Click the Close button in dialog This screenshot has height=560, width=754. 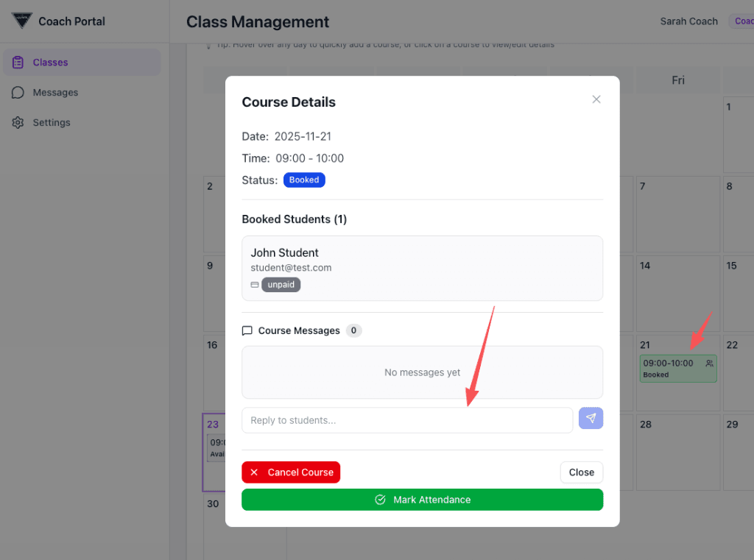[581, 472]
